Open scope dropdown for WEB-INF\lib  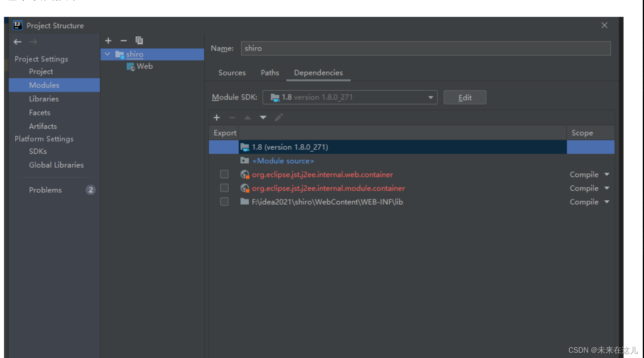tap(607, 202)
